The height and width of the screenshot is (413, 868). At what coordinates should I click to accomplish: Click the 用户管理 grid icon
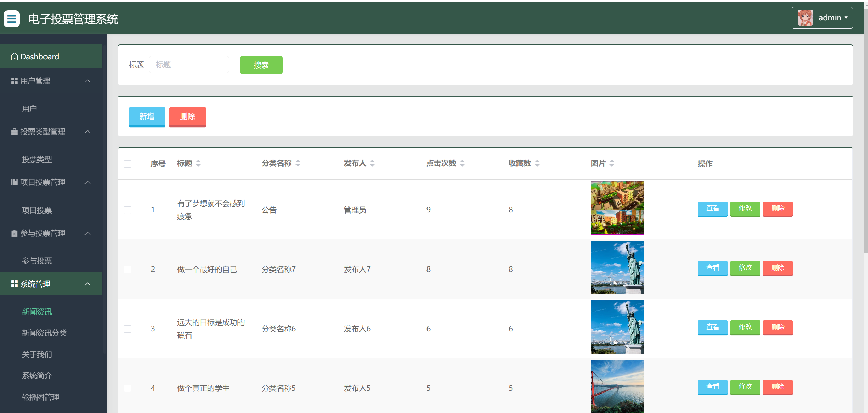(14, 81)
